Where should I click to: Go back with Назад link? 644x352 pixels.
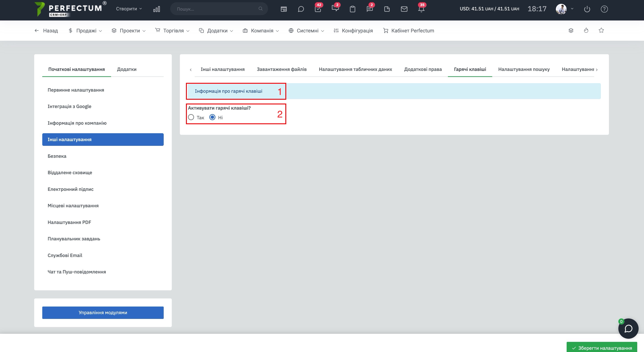[x=46, y=31]
